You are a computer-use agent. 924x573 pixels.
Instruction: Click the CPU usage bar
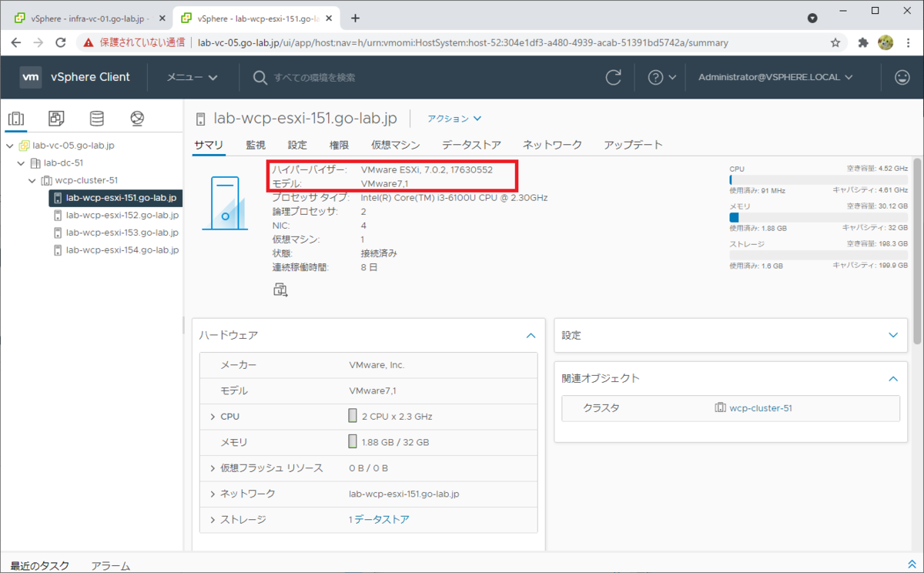click(x=819, y=179)
